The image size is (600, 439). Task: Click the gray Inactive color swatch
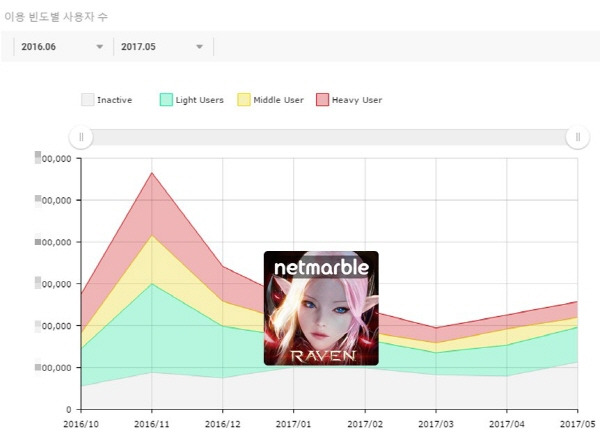[x=88, y=100]
